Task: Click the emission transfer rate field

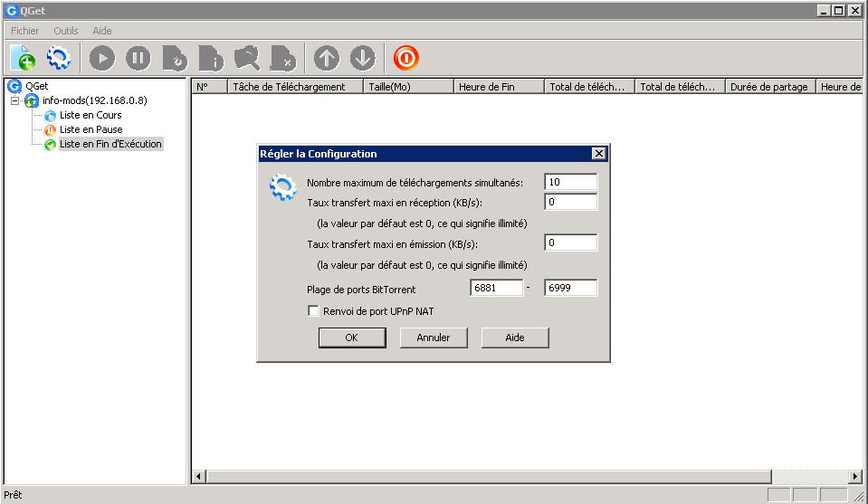Action: coord(571,242)
